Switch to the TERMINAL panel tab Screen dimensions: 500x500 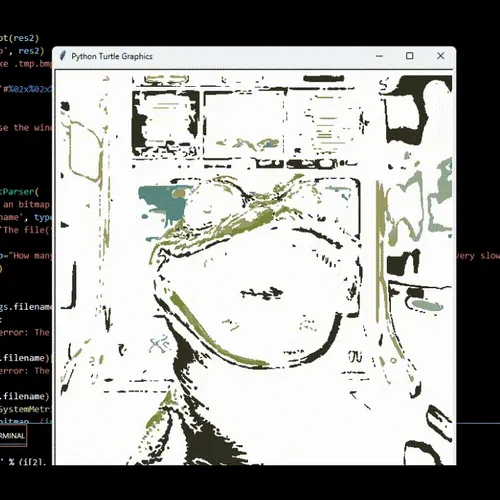tap(13, 436)
